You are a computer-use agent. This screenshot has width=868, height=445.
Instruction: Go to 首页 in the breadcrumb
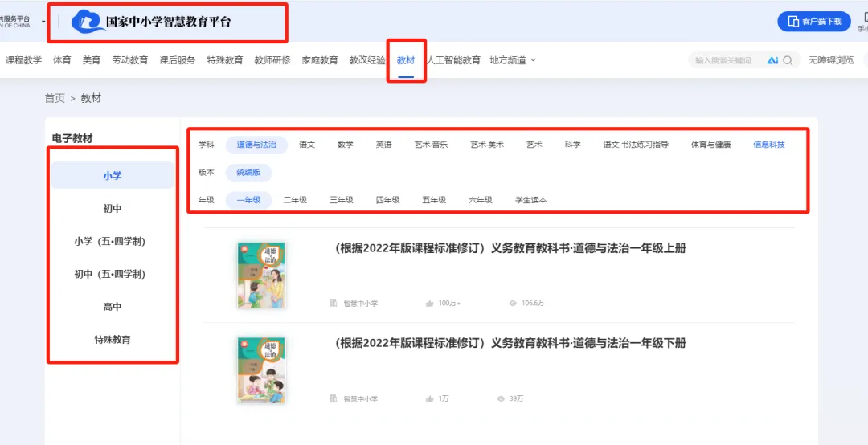[55, 99]
